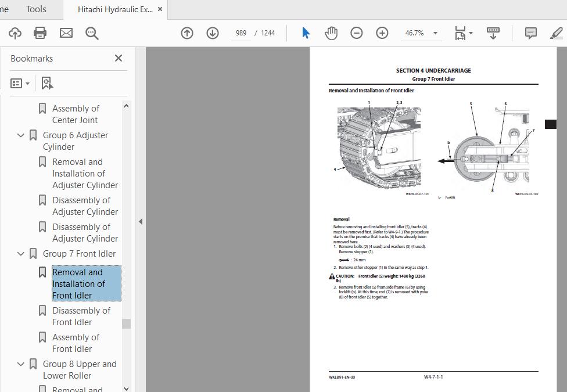Click the track diagram figure on page

tap(379, 148)
